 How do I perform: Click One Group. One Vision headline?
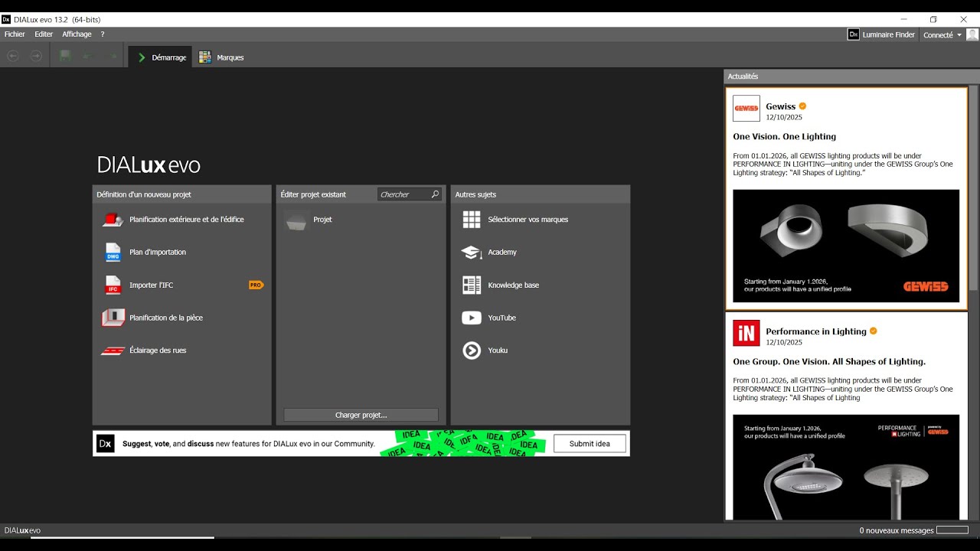pos(829,361)
